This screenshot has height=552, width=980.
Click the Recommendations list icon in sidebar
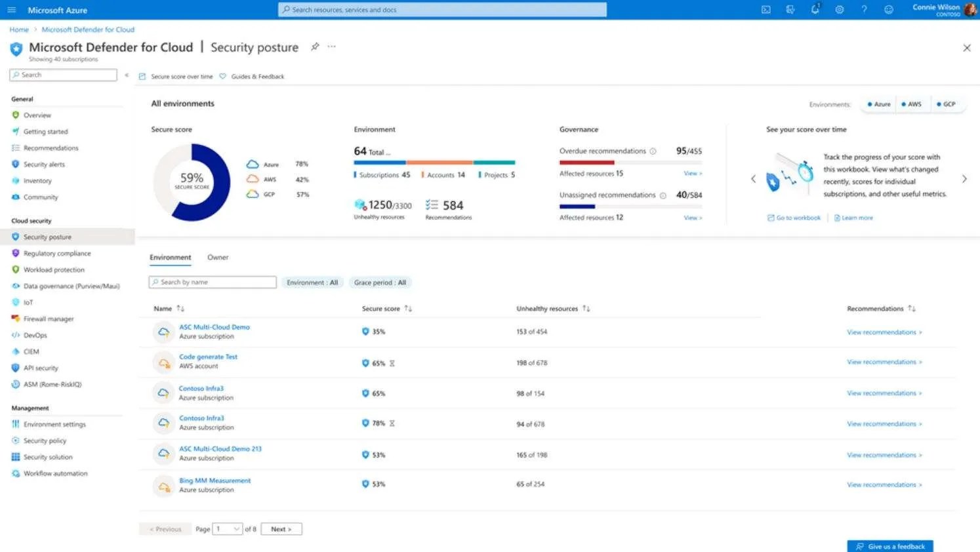tap(16, 148)
